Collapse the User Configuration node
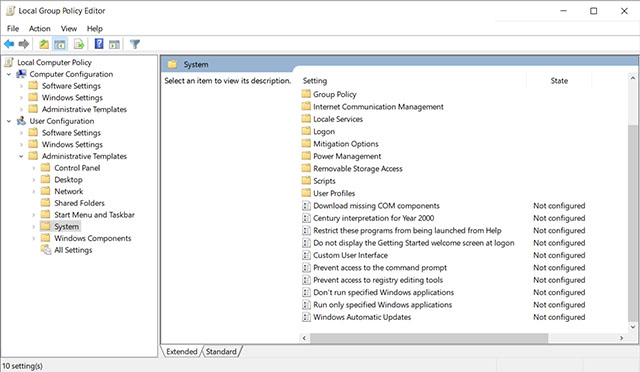This screenshot has width=640, height=372. click(9, 121)
